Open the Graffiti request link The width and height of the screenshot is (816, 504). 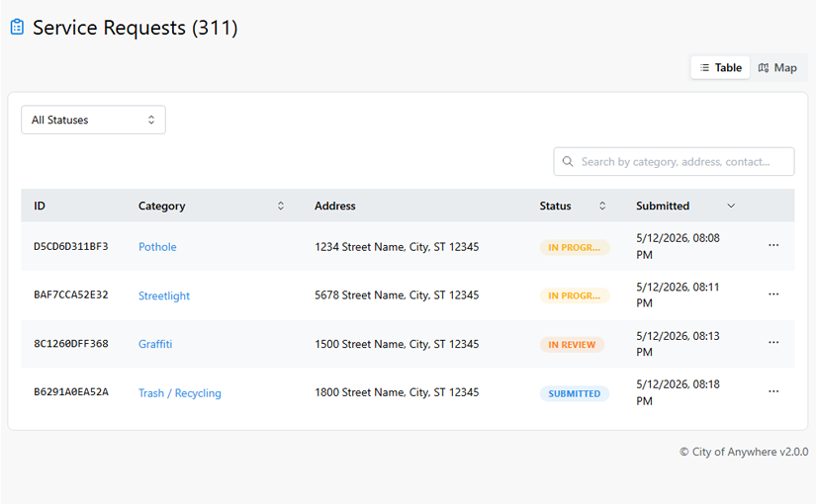[155, 344]
